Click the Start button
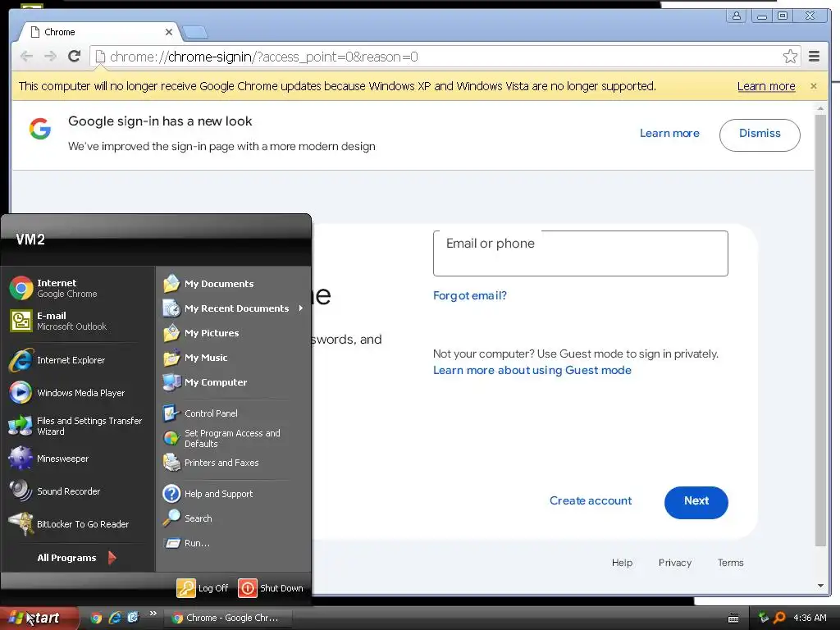Image resolution: width=840 pixels, height=630 pixels. click(x=39, y=618)
